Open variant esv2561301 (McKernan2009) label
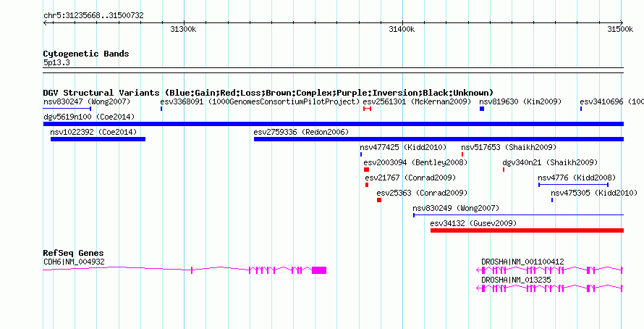Screen dimensions: 644x329 pos(418,101)
